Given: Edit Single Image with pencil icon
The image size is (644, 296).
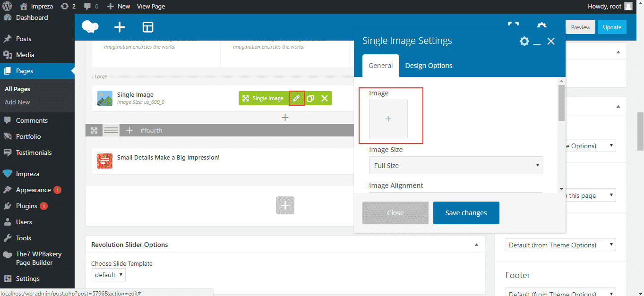Looking at the screenshot, I should pos(296,98).
